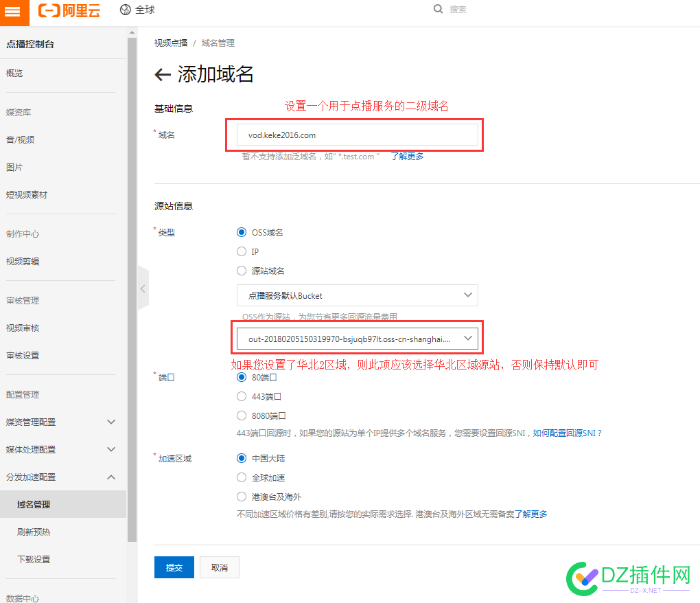Click the sidebar scroll up arrow

click(x=132, y=32)
